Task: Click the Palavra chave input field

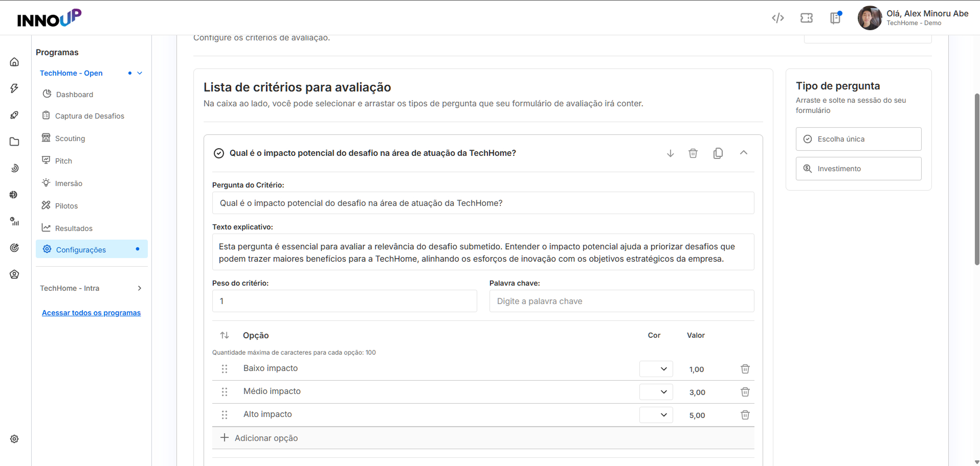Action: pos(621,301)
